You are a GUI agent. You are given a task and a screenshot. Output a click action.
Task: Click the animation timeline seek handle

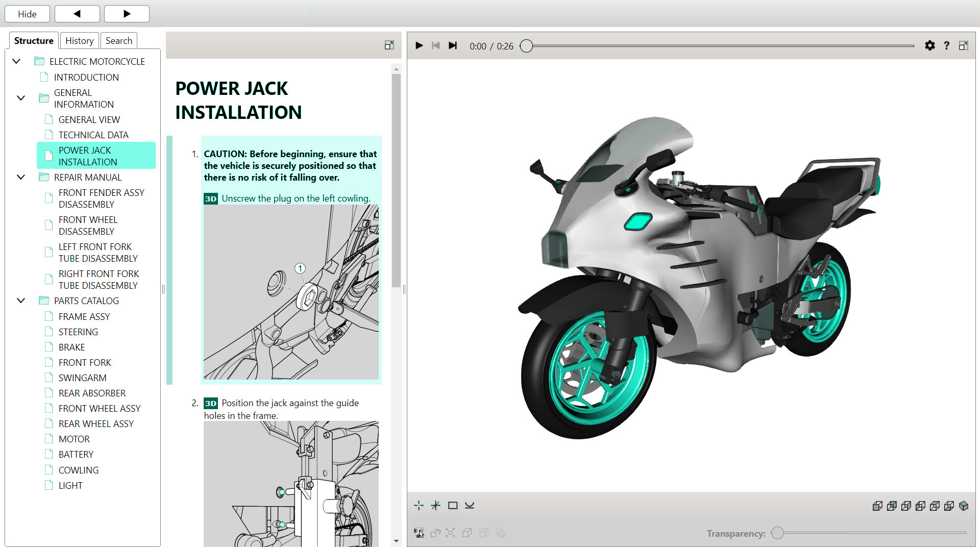(526, 46)
